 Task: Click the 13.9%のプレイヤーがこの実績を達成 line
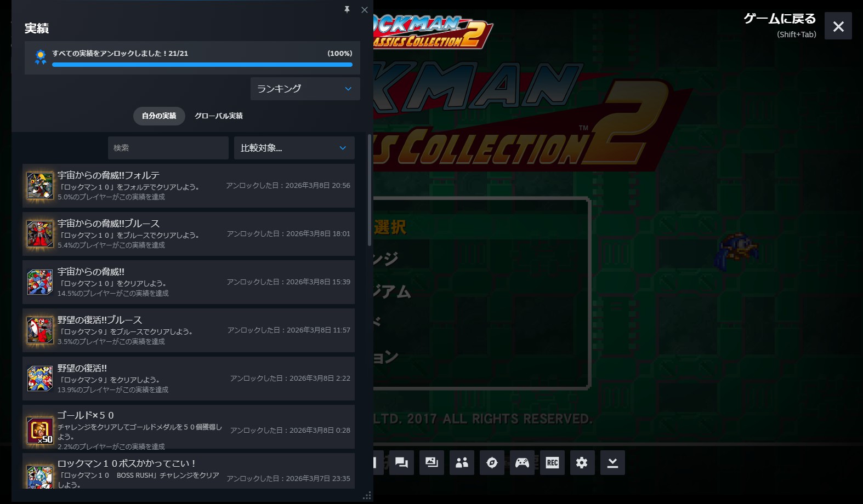pyautogui.click(x=113, y=390)
